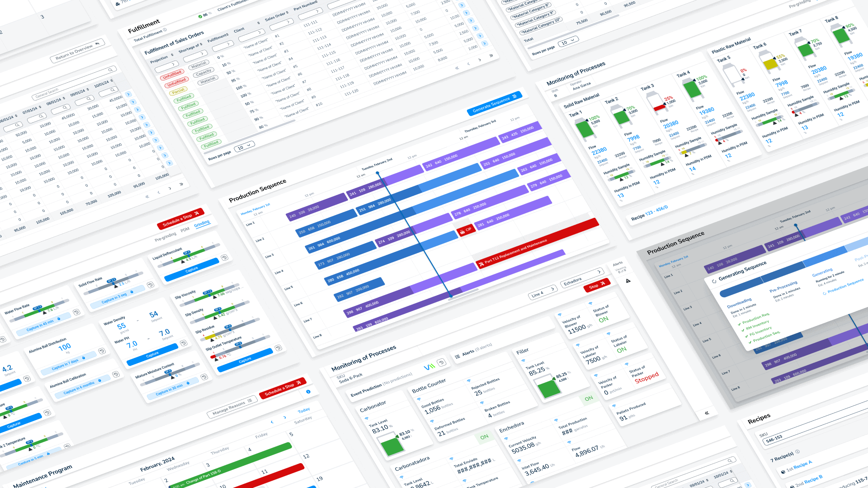This screenshot has height=488, width=868.
Task: Open 1st Recipe A link
Action: 799,466
